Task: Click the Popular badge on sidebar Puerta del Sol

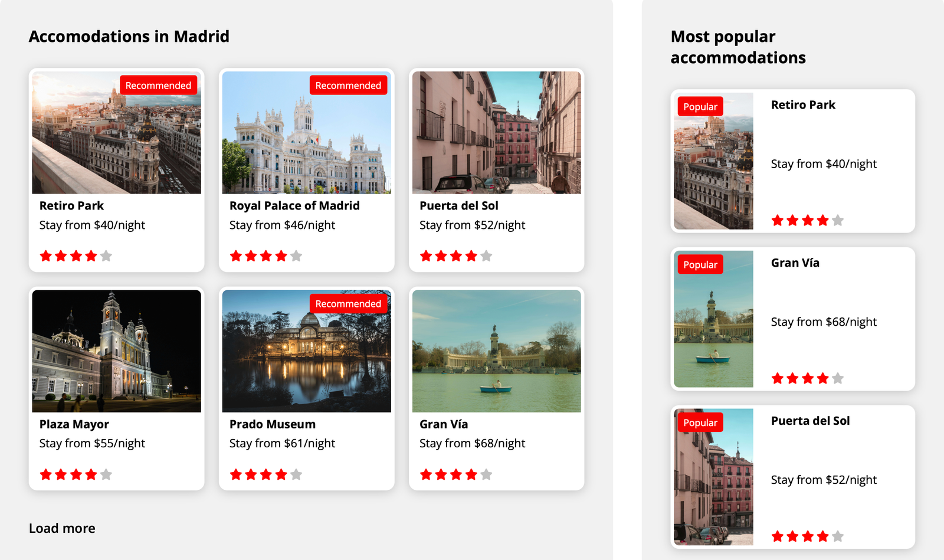Action: pyautogui.click(x=700, y=423)
